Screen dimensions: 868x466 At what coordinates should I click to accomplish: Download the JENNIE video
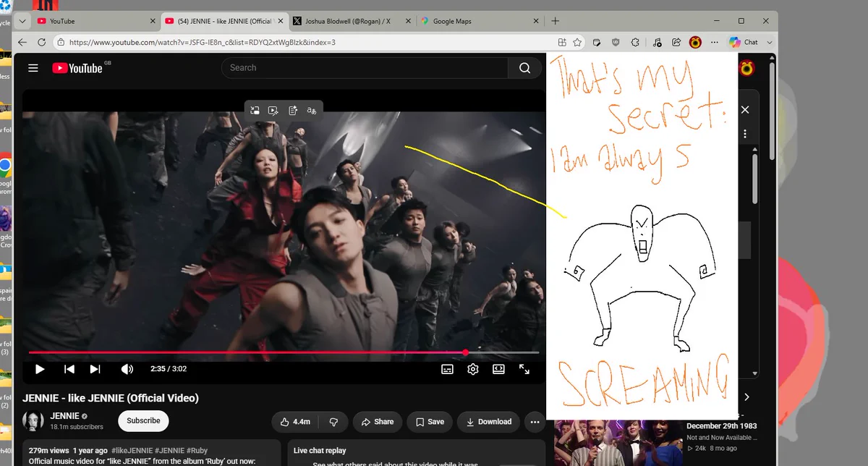(489, 422)
